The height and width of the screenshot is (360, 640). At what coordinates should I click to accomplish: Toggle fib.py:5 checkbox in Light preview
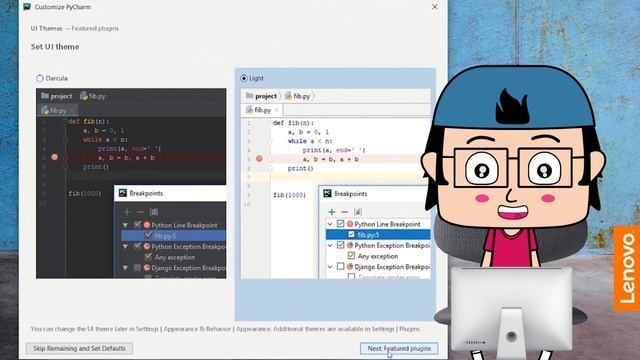point(351,234)
